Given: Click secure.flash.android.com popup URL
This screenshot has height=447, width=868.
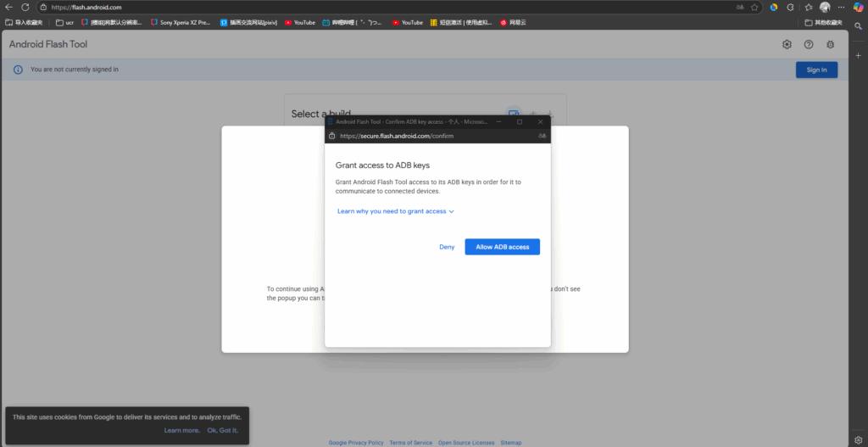Looking at the screenshot, I should 397,136.
